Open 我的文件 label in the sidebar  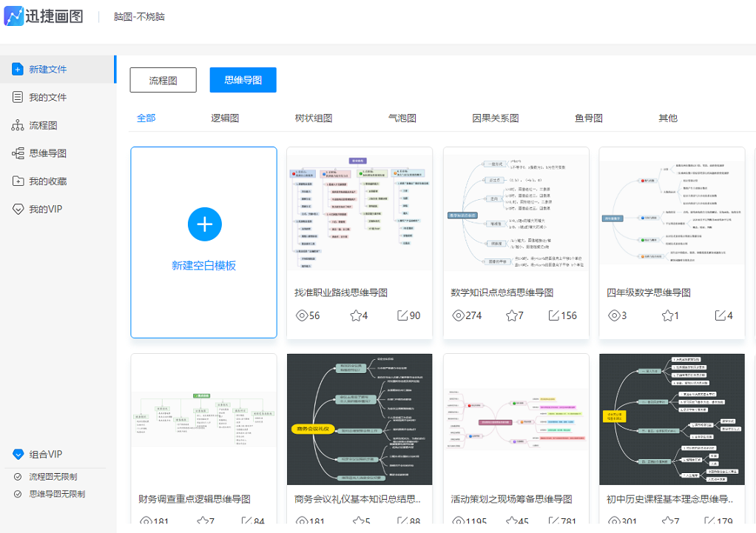click(48, 98)
